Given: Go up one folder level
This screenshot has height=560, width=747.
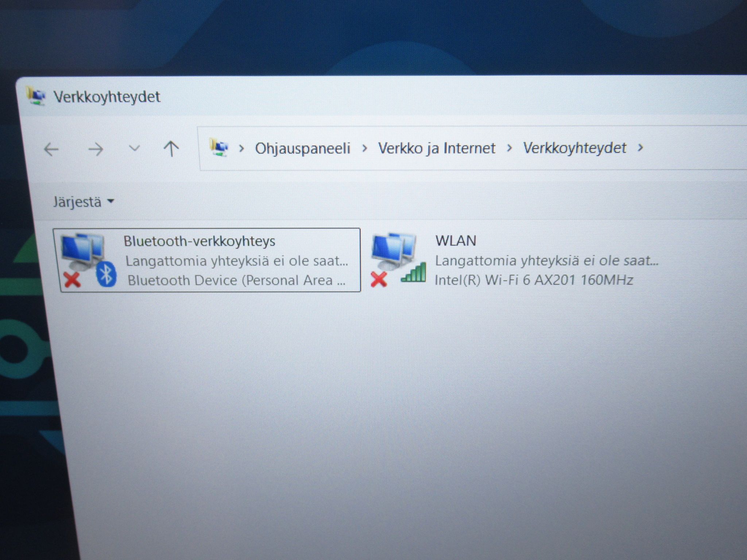Looking at the screenshot, I should click(171, 149).
